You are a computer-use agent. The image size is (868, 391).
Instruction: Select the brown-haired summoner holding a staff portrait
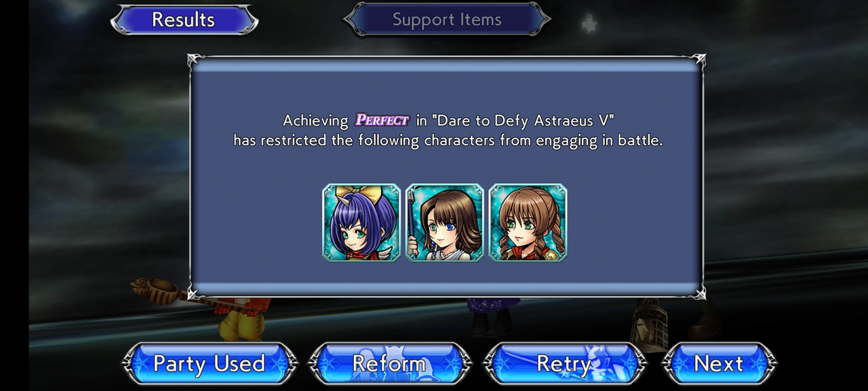[445, 223]
